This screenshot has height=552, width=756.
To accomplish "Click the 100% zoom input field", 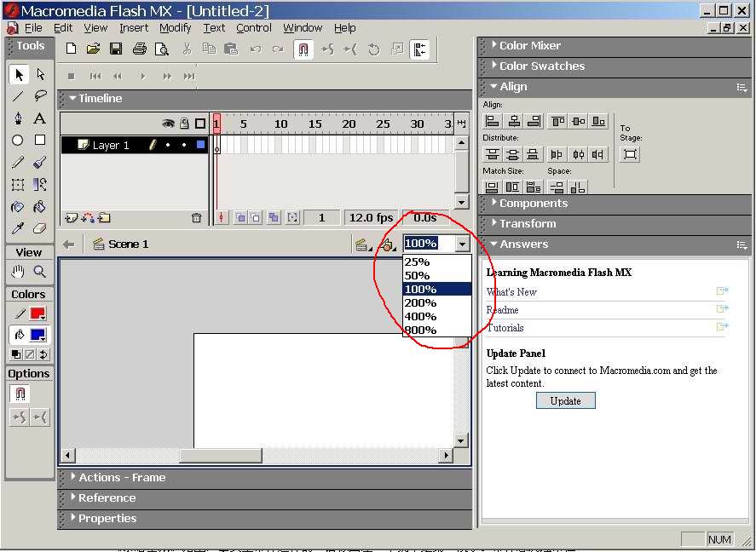I will click(429, 244).
